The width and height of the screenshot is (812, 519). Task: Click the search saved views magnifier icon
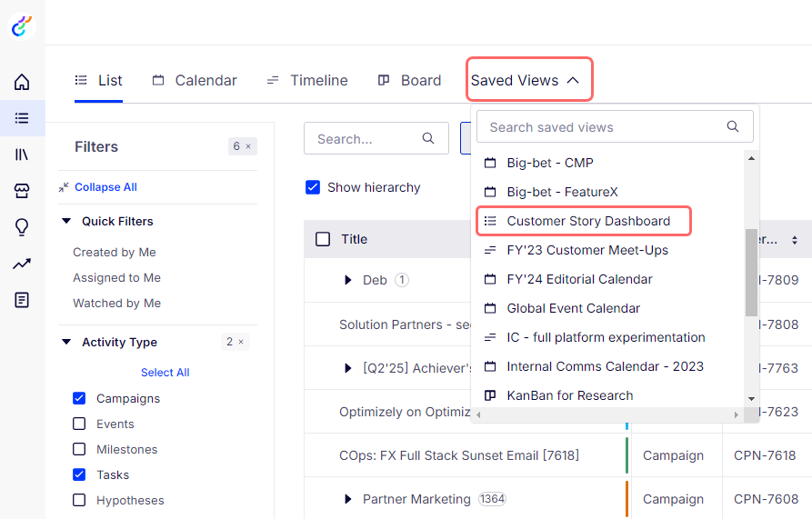point(733,126)
